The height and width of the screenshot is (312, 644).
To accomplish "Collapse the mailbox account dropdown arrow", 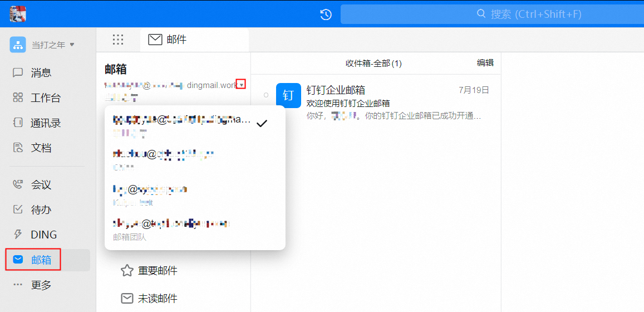I will pyautogui.click(x=242, y=85).
